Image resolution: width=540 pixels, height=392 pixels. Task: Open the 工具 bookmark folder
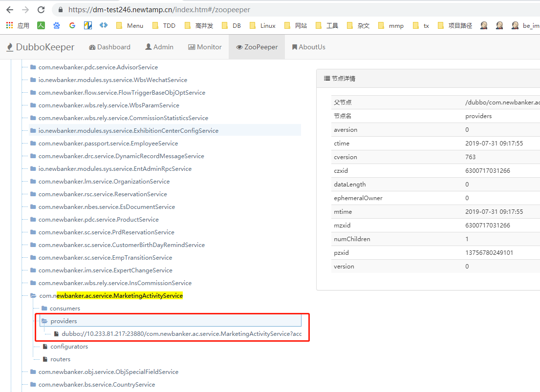[327, 25]
